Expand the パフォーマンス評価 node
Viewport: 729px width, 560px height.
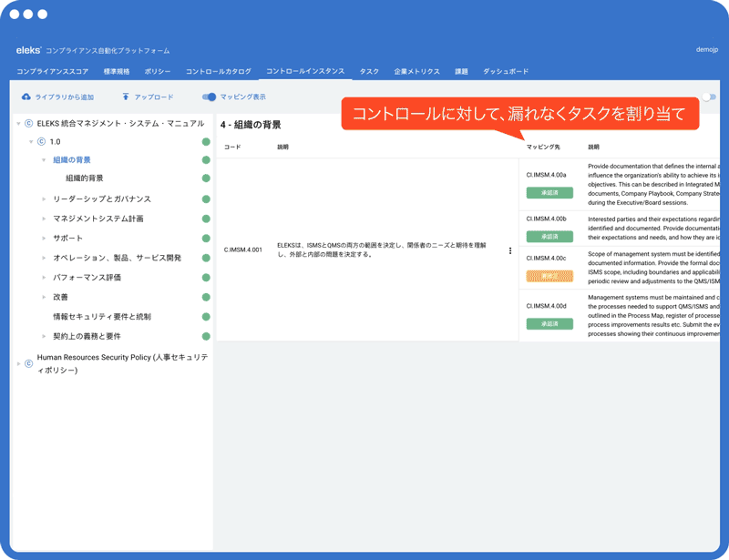pos(44,278)
